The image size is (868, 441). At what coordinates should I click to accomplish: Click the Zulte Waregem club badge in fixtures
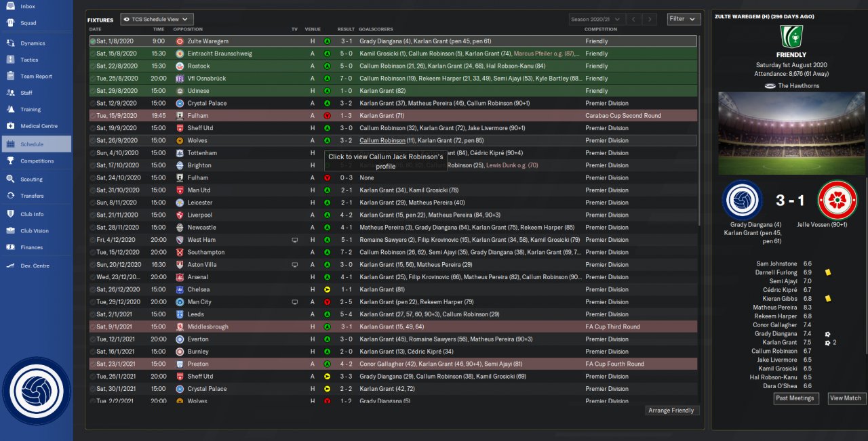pyautogui.click(x=180, y=41)
